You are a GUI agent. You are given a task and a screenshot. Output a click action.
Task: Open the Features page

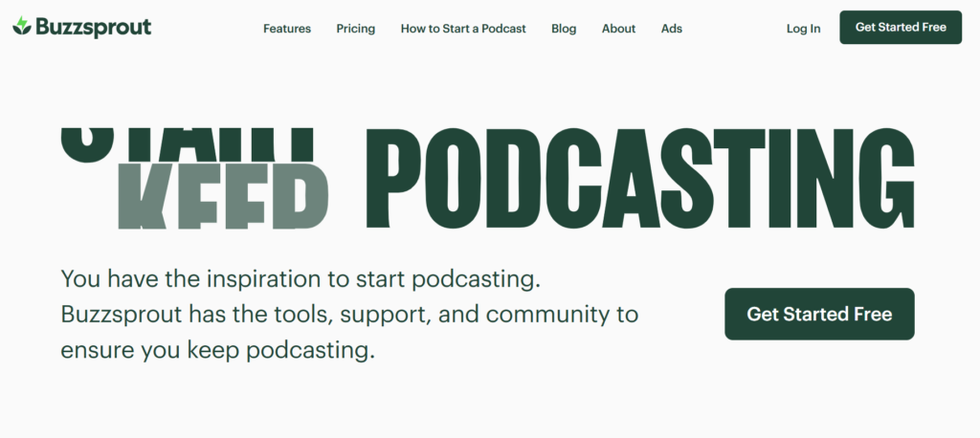[x=287, y=29]
